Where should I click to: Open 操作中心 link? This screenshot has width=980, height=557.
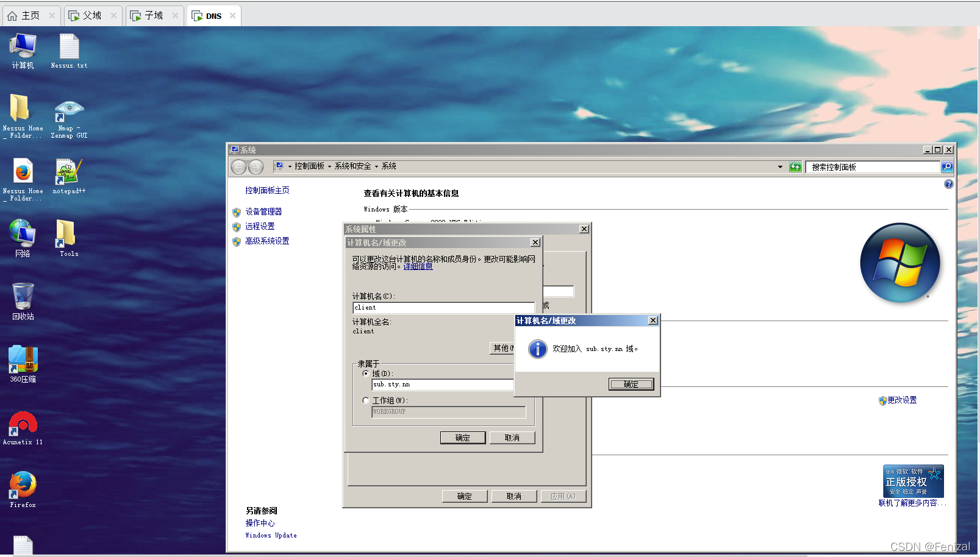click(x=260, y=523)
